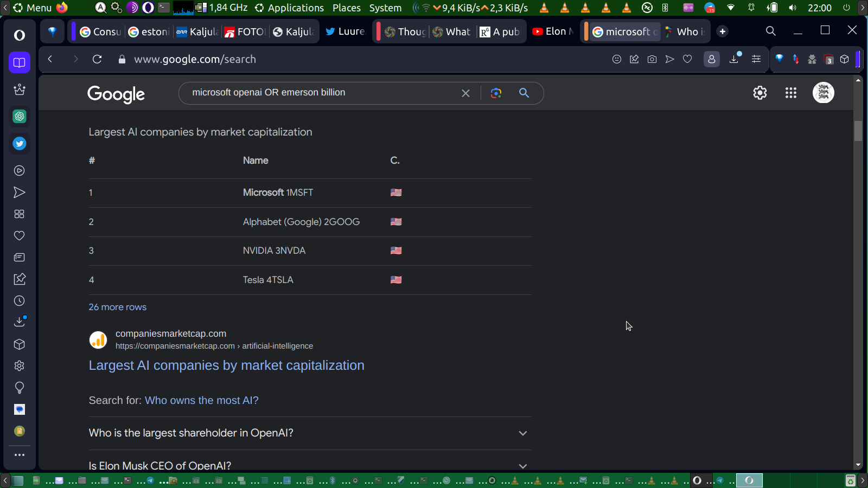Image resolution: width=868 pixels, height=488 pixels.
Task: Open the Opera main menu logo
Action: (20, 35)
